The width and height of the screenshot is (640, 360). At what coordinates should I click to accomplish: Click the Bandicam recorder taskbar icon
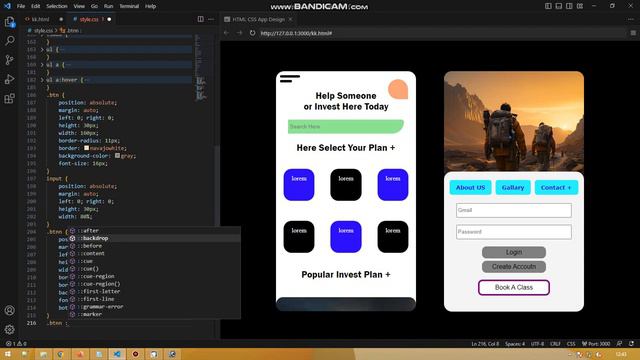(136, 354)
